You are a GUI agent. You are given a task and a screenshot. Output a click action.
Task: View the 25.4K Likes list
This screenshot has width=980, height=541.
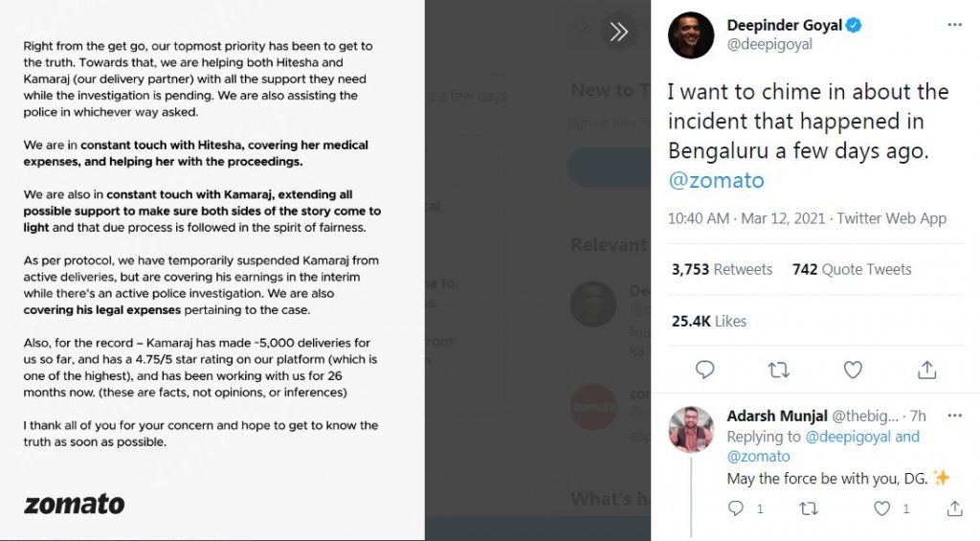[708, 321]
